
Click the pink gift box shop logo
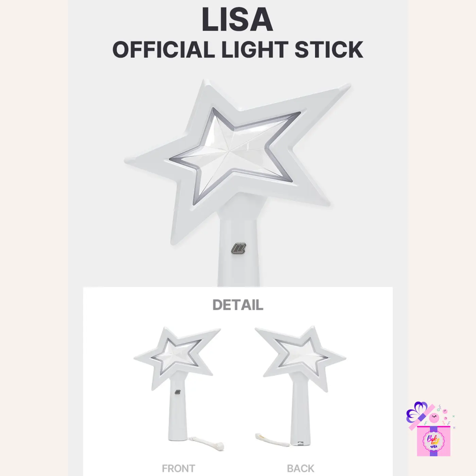coord(433,439)
